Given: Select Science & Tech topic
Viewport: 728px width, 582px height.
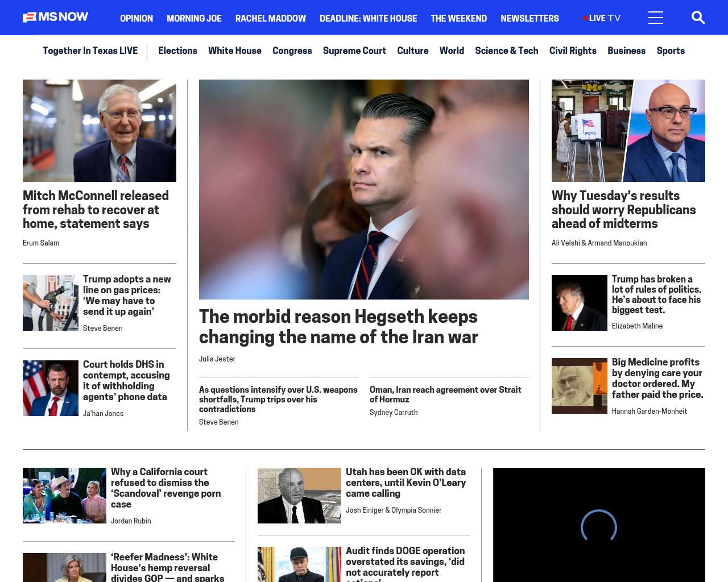Looking at the screenshot, I should [x=507, y=51].
